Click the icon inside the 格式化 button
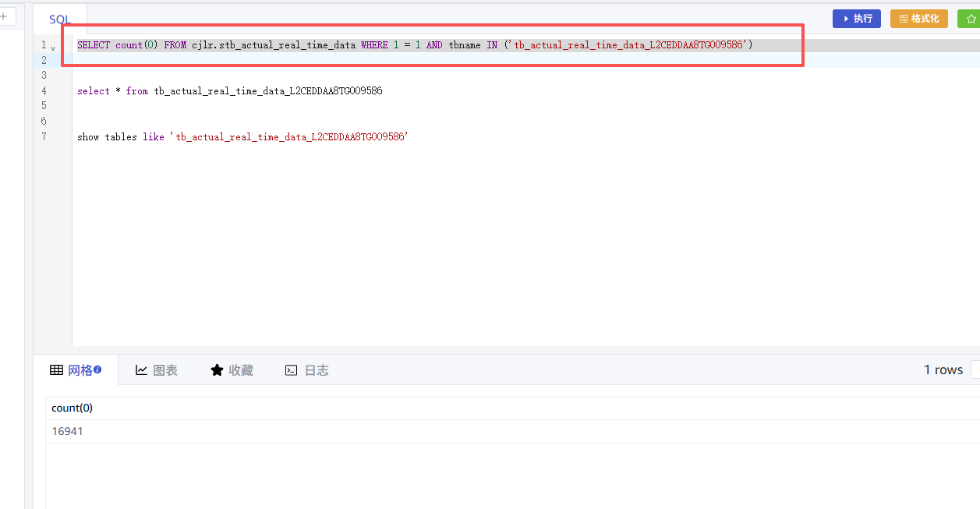This screenshot has width=980, height=509. click(904, 19)
